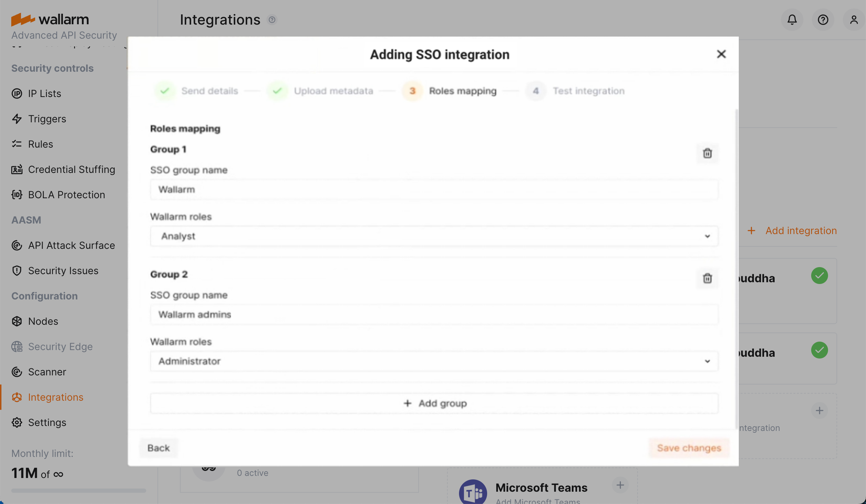Viewport: 866px width, 504px height.
Task: Expand the Administrator roles dropdown
Action: tap(707, 361)
